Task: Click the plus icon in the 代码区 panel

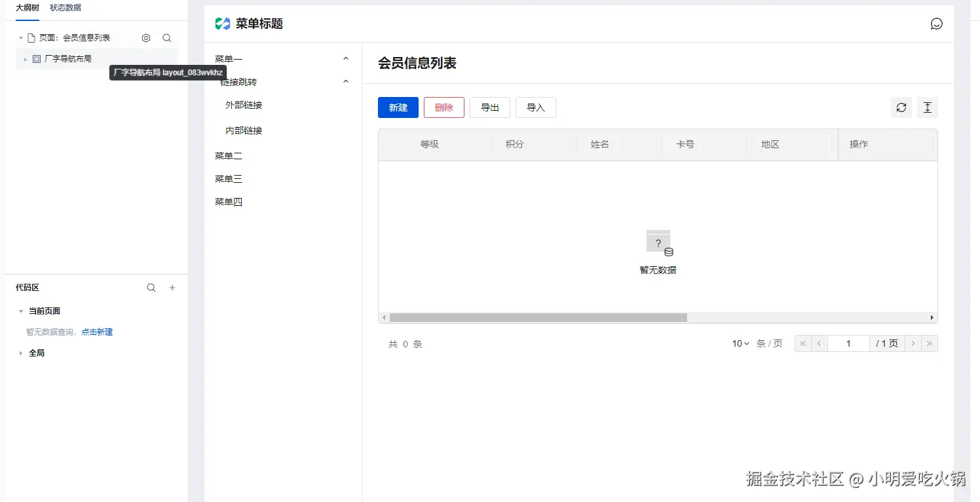Action: (172, 287)
